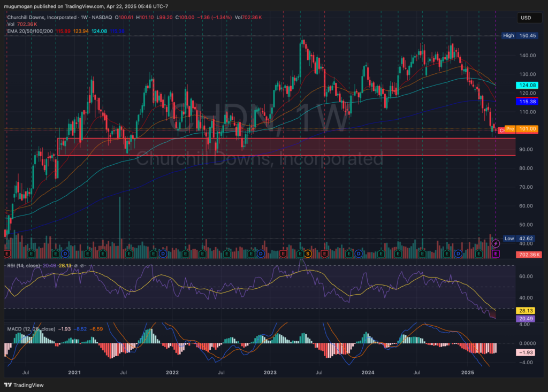This screenshot has width=548, height=392.
Task: Click the C100.00 close price in legend
Action: tap(185, 17)
